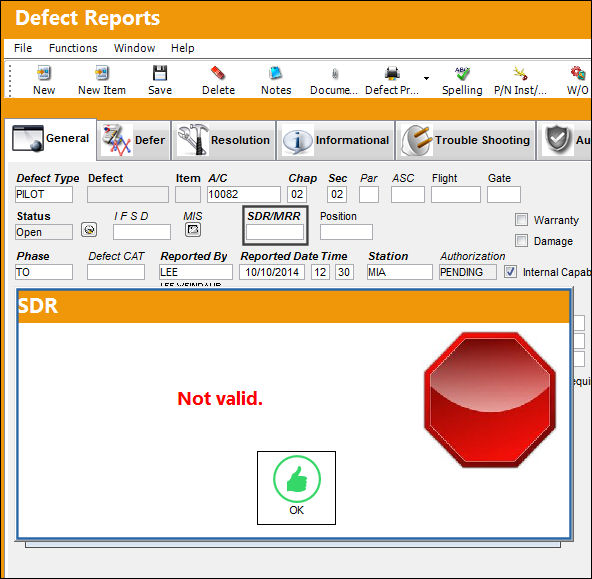Click the empty Par field

[369, 194]
